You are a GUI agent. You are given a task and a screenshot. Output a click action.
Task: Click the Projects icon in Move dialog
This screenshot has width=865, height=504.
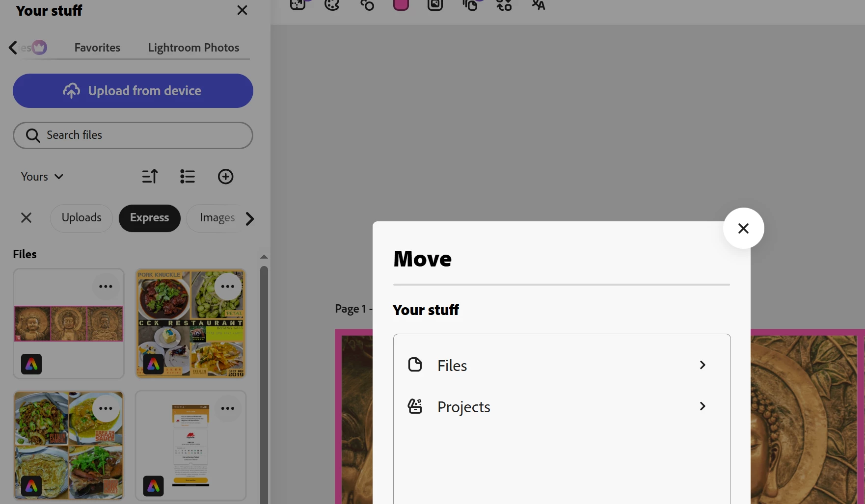415,406
